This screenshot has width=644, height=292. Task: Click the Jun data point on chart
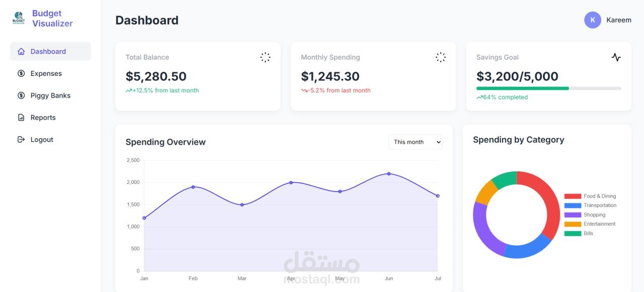tap(388, 174)
